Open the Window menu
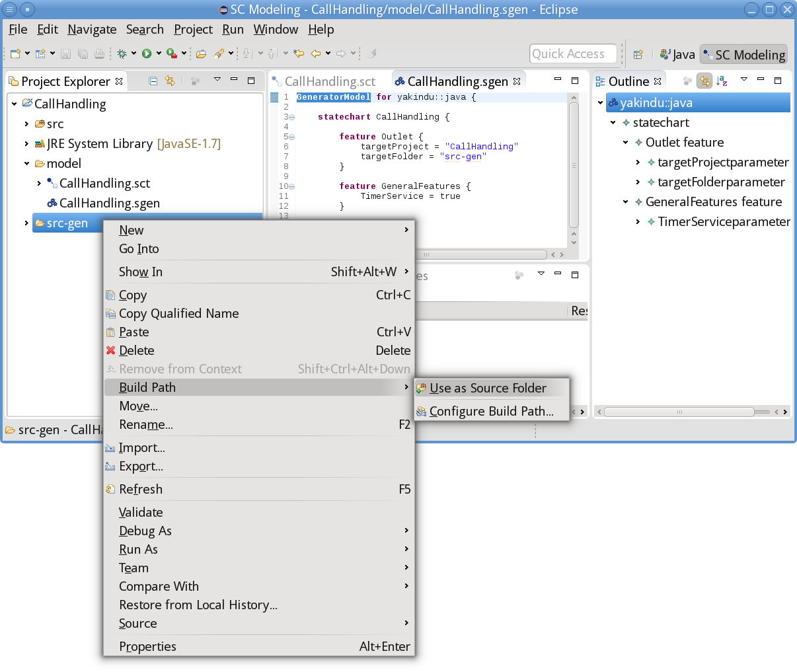 [276, 29]
